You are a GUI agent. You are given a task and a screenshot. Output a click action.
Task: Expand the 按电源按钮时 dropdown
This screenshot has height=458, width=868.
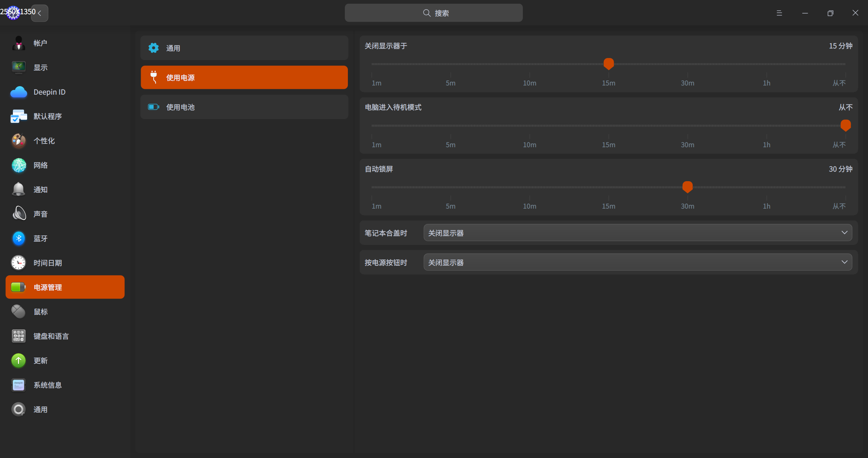637,262
